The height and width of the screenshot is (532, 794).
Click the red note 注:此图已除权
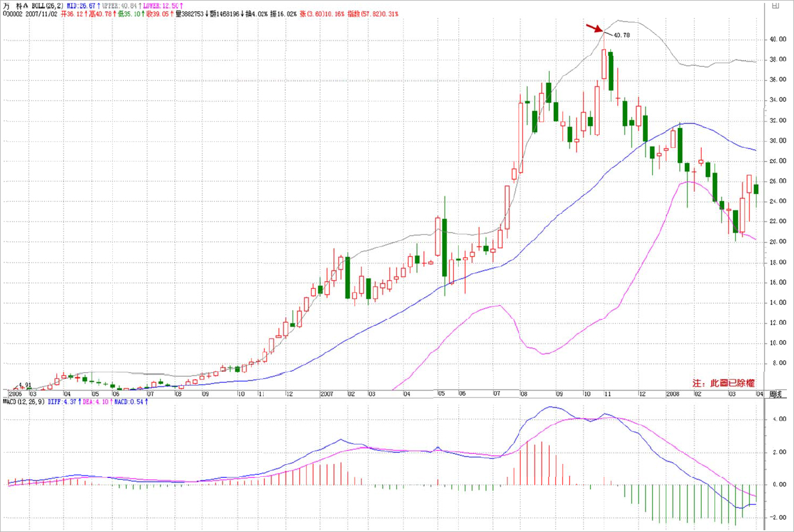coord(723,383)
